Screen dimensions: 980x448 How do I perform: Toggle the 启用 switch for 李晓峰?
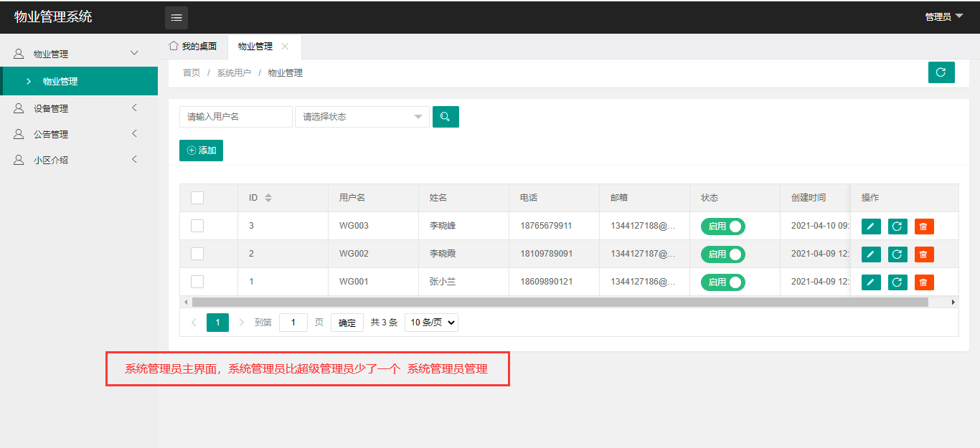click(723, 227)
